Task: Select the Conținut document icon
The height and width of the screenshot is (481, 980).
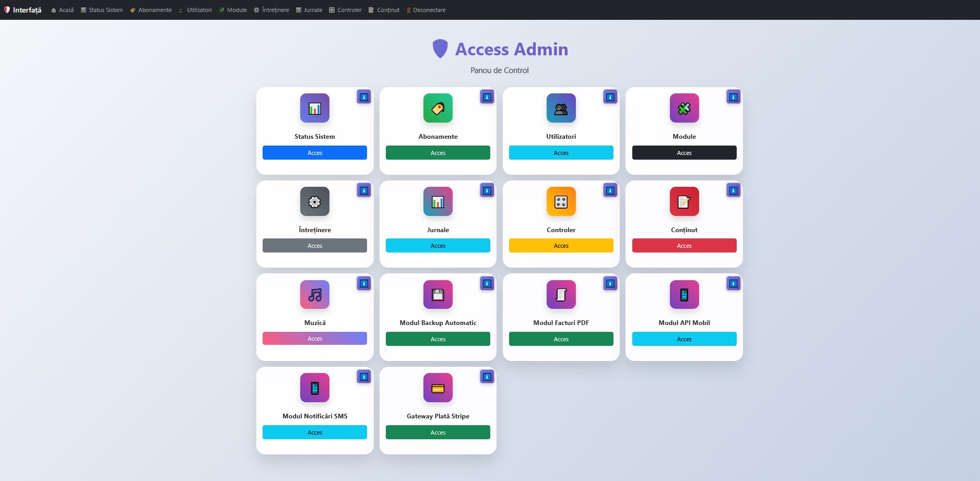Action: (x=684, y=201)
